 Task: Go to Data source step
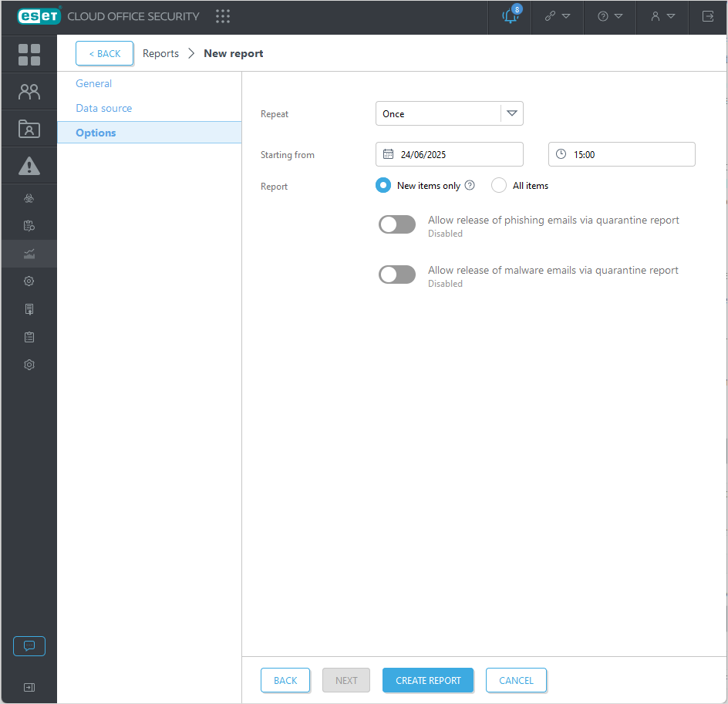point(104,108)
